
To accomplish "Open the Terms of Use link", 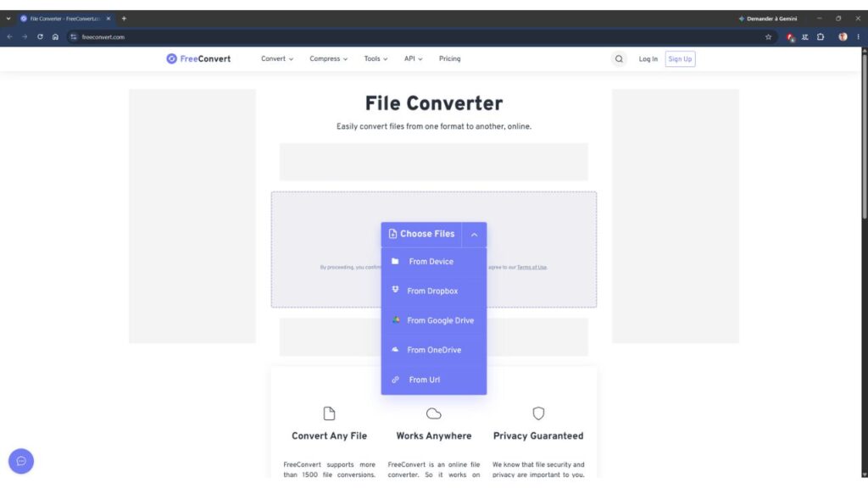I will pos(531,267).
